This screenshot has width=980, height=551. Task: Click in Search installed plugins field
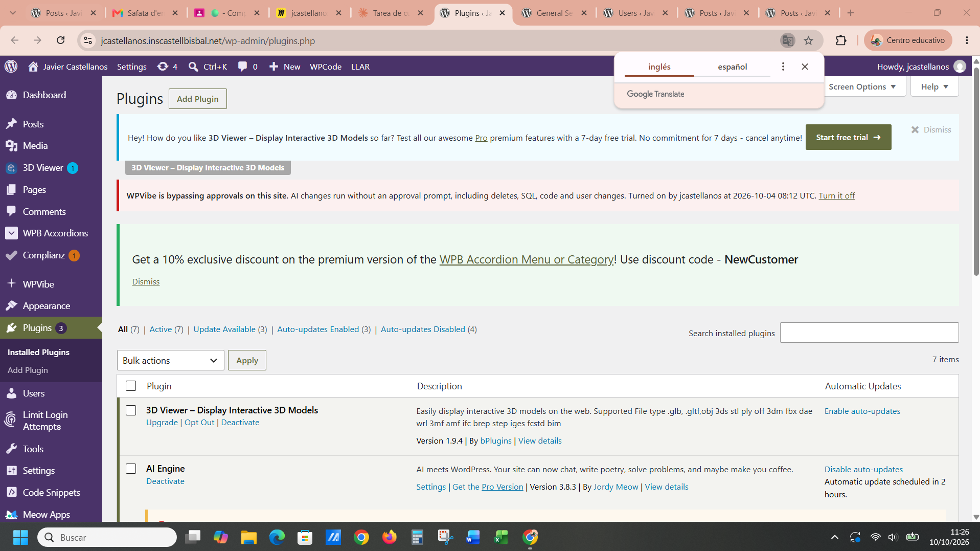[869, 333]
